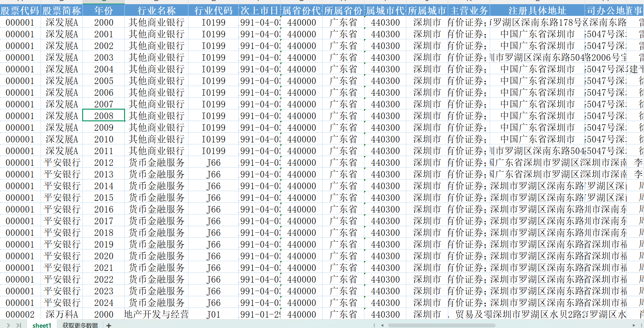Select the 所属城市 header cell
The width and height of the screenshot is (644, 328).
point(427,11)
